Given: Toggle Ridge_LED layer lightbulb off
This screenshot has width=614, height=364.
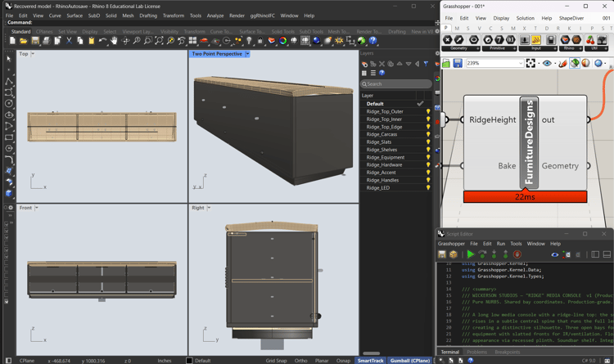Looking at the screenshot, I should click(428, 188).
